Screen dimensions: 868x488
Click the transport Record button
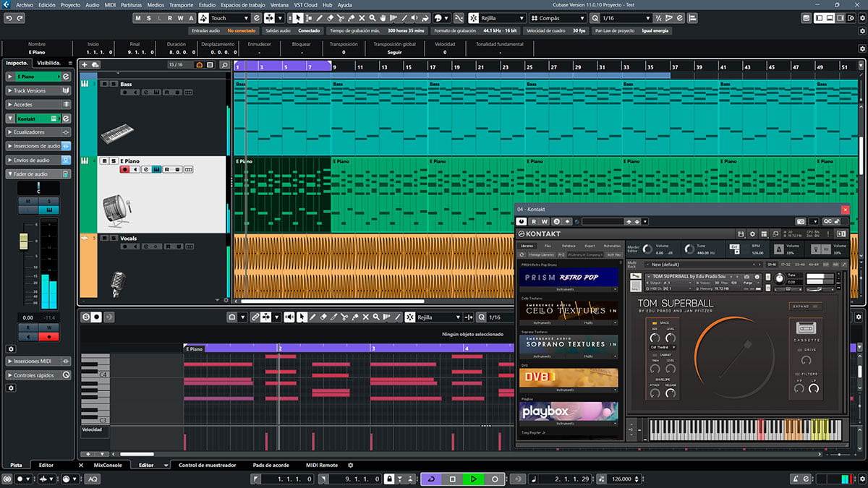(x=495, y=479)
